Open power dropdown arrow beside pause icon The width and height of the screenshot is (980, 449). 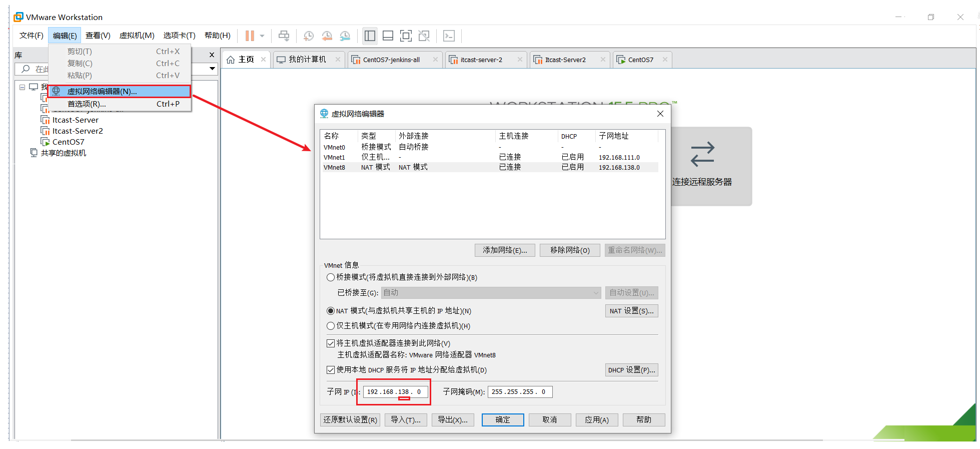[262, 36]
